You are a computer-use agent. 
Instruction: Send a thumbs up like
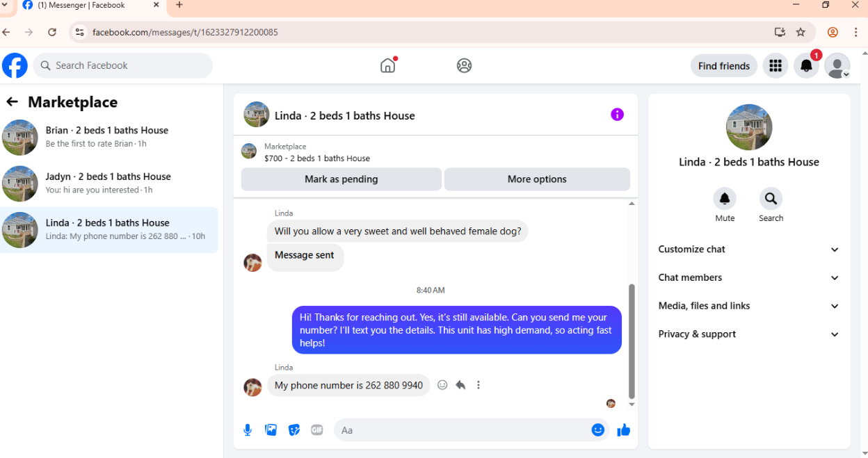point(624,430)
